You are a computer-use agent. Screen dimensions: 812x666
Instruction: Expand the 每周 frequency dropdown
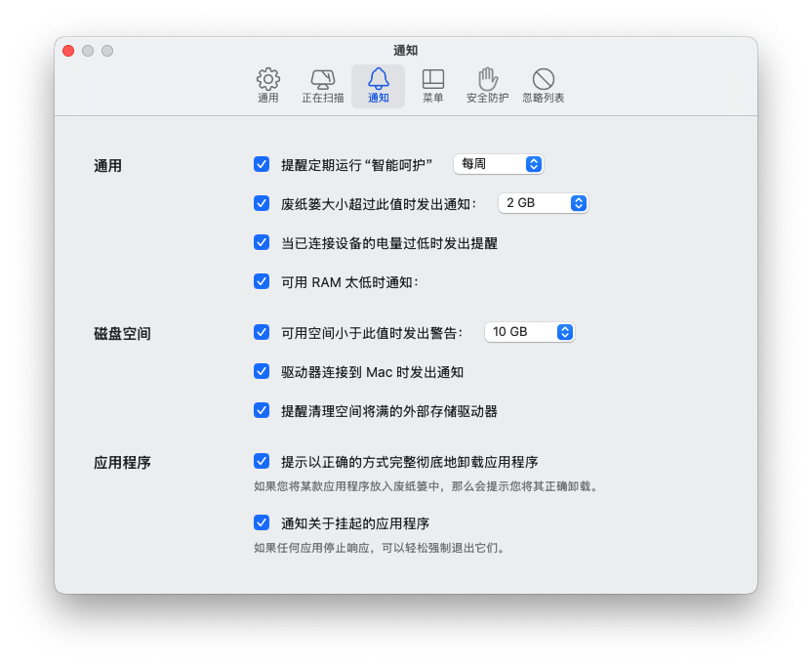tap(498, 164)
